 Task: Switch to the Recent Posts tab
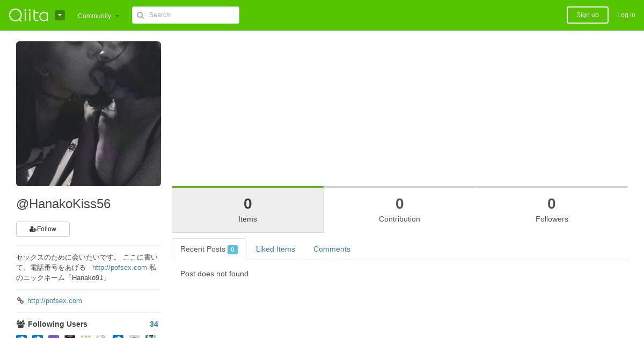pyautogui.click(x=209, y=249)
